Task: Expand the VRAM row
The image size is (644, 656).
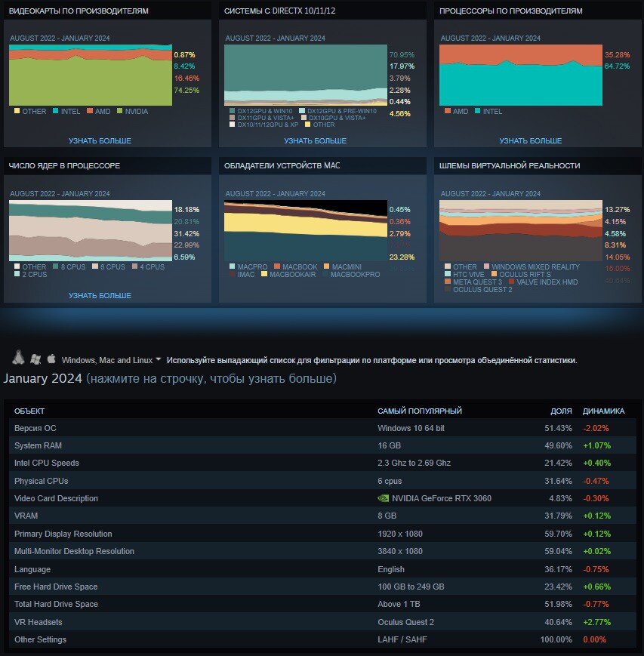Action: click(322, 516)
